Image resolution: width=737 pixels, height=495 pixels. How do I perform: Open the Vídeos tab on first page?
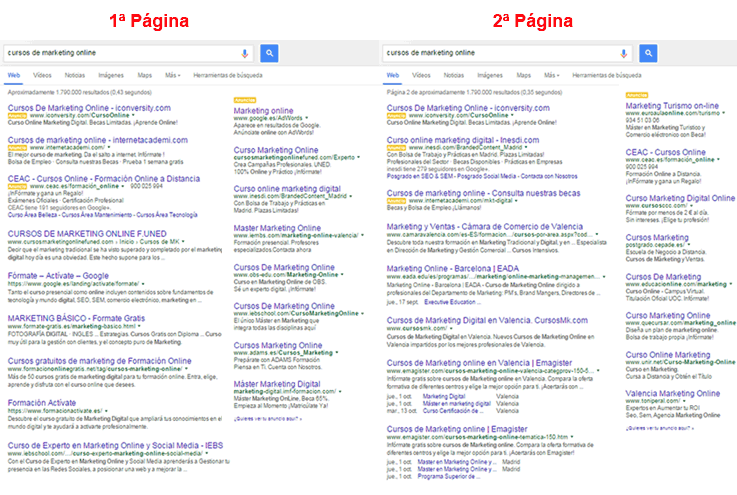click(42, 75)
